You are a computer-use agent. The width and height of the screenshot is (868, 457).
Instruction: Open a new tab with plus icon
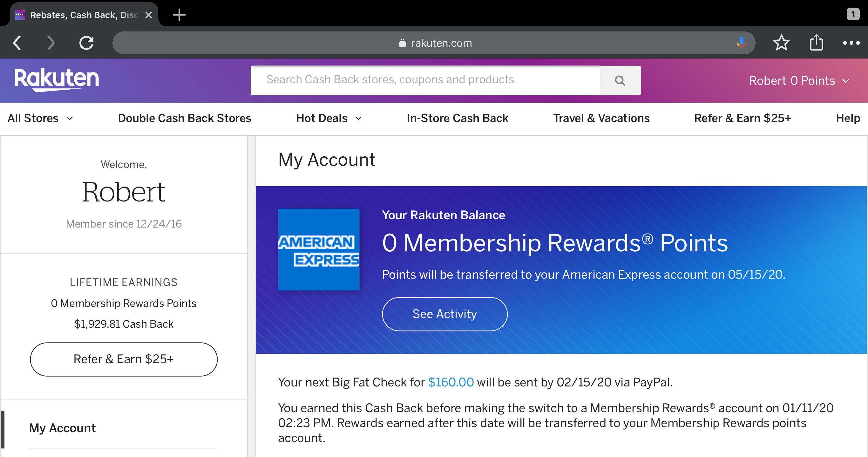[179, 15]
